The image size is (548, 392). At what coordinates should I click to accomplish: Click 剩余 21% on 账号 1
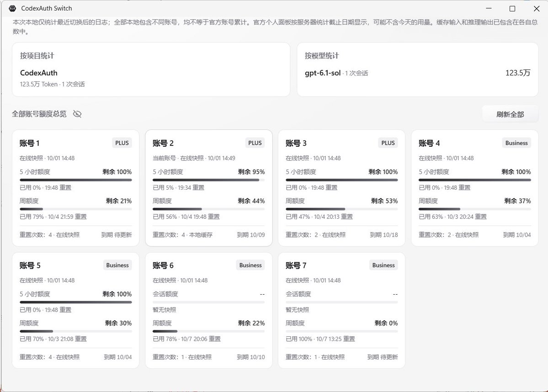pos(119,201)
